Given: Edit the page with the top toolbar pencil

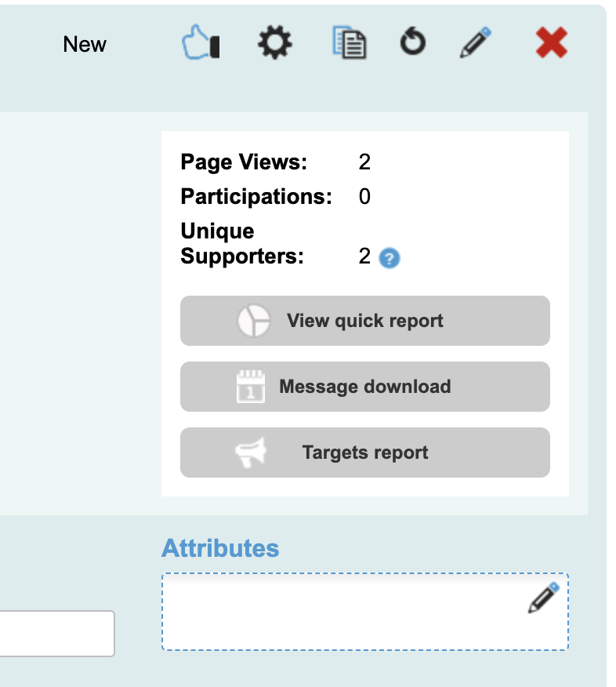Looking at the screenshot, I should pyautogui.click(x=476, y=43).
